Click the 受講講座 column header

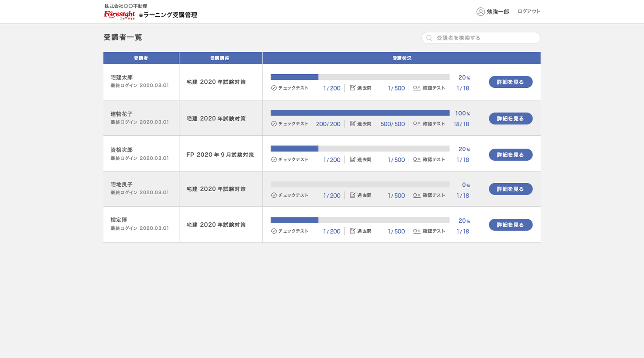click(220, 58)
